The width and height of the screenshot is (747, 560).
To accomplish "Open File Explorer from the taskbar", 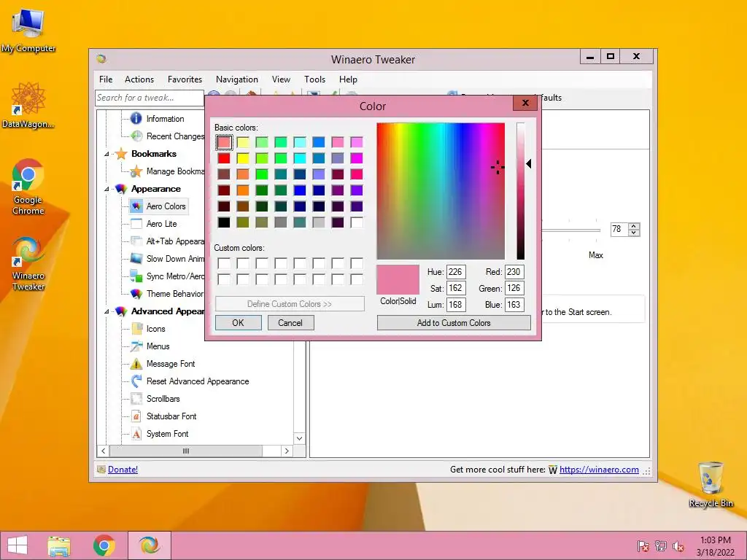I will click(59, 545).
